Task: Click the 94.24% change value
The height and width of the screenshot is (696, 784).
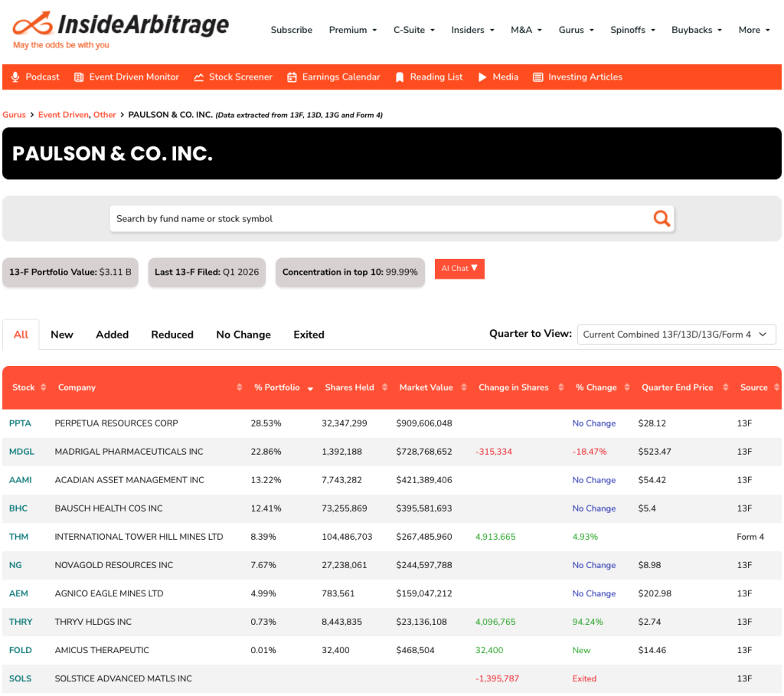Action: [x=587, y=622]
